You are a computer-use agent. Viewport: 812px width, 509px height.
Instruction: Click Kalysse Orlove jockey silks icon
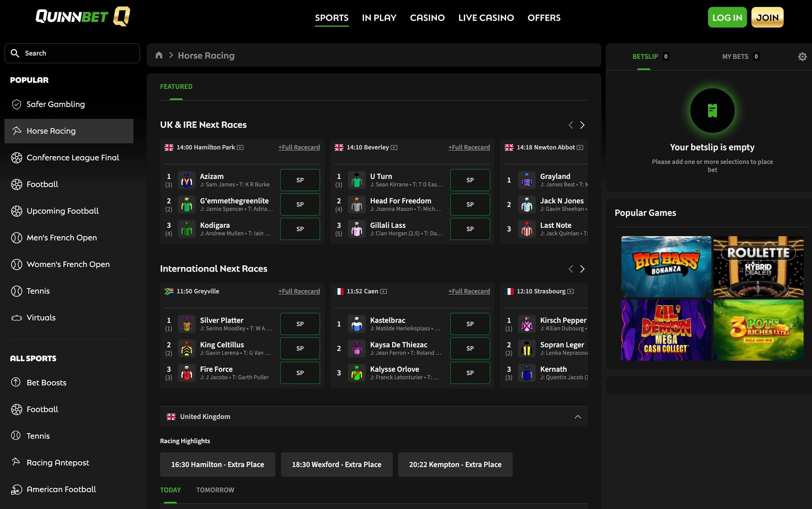pyautogui.click(x=357, y=373)
